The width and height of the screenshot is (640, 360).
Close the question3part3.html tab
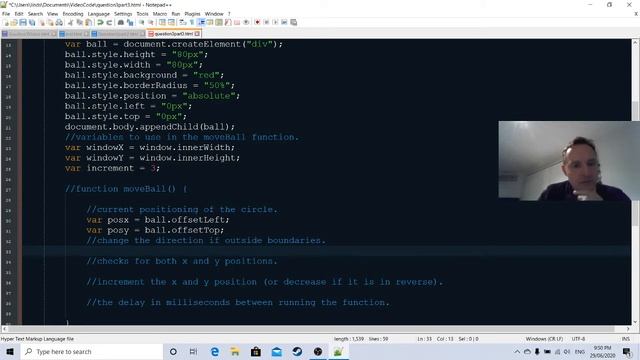(x=197, y=34)
